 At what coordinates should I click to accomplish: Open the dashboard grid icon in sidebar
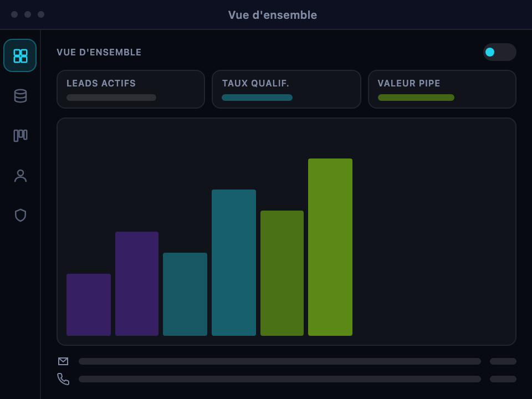tap(20, 55)
